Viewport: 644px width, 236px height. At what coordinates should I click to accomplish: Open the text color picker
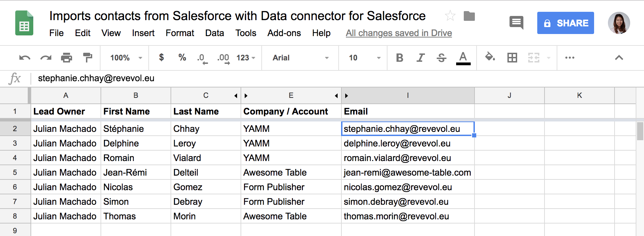coord(463,58)
